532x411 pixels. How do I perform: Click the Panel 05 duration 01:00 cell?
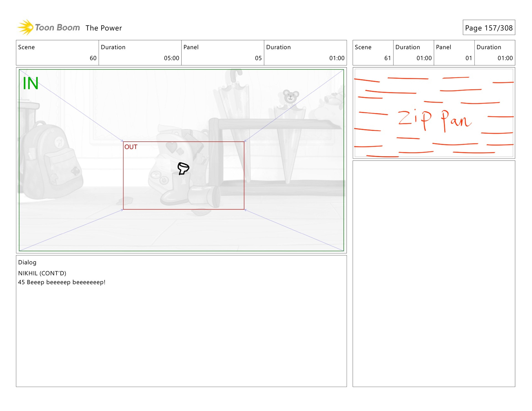point(305,53)
